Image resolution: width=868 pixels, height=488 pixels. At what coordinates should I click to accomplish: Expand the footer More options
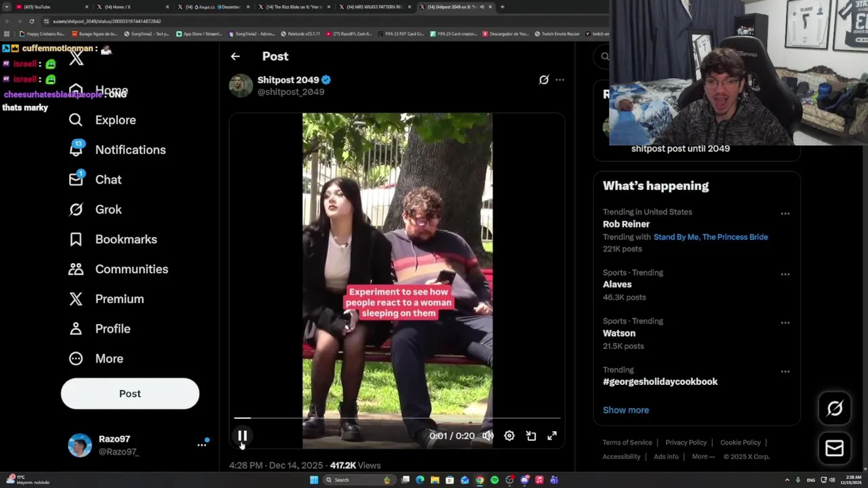point(703,457)
